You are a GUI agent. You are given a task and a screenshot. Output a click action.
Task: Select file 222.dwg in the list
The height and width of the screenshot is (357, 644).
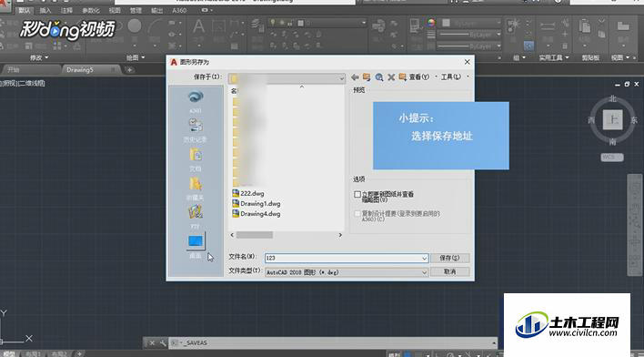click(x=248, y=193)
